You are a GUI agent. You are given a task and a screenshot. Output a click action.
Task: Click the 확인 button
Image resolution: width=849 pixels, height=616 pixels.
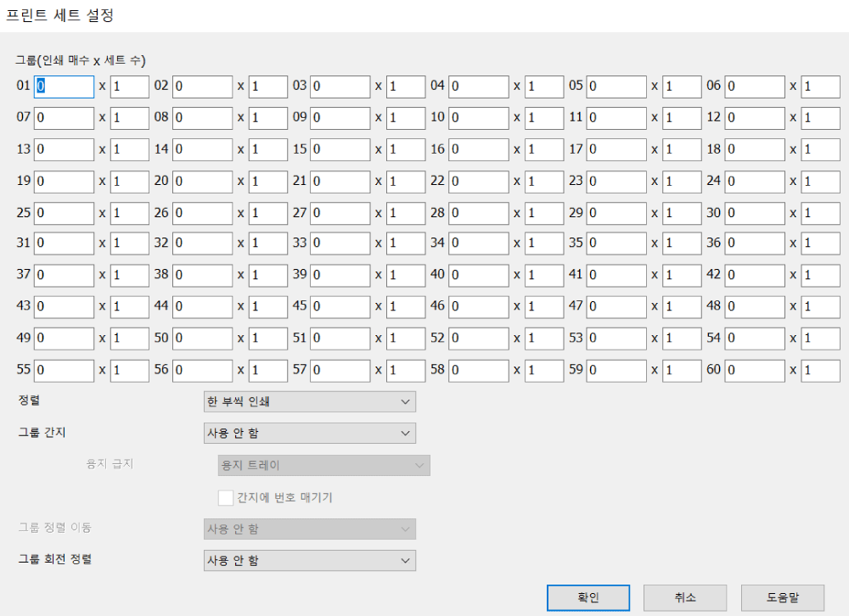point(588,597)
